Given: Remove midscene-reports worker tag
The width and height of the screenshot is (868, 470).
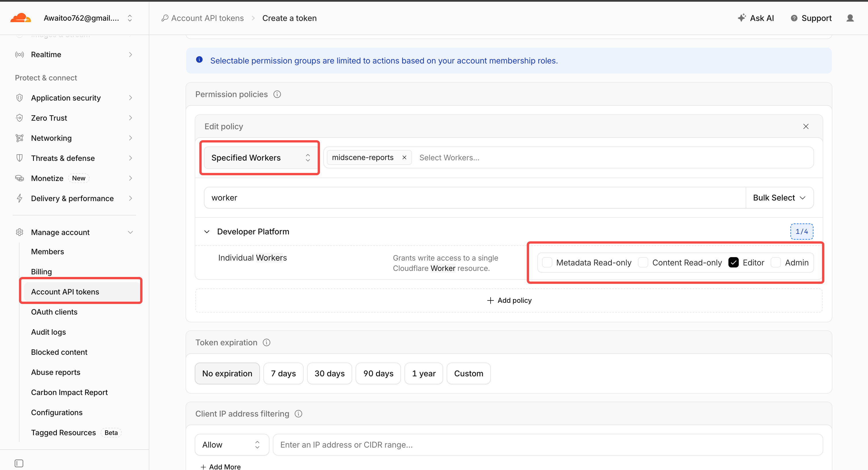Looking at the screenshot, I should (x=404, y=157).
